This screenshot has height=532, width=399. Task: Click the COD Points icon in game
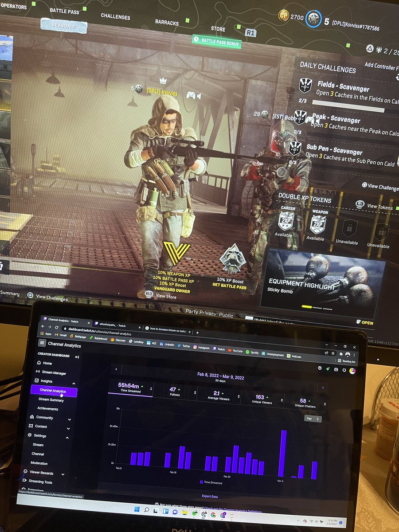(x=283, y=16)
